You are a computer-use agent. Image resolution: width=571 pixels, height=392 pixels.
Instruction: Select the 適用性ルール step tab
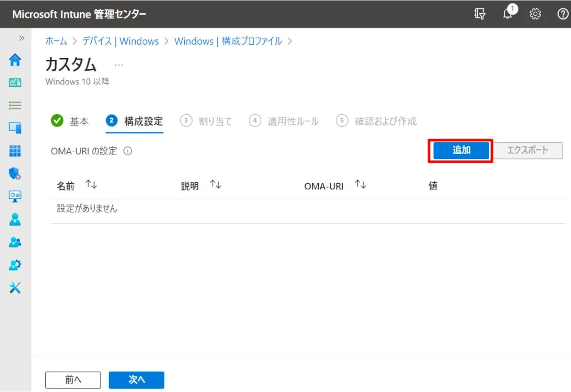[x=284, y=121]
